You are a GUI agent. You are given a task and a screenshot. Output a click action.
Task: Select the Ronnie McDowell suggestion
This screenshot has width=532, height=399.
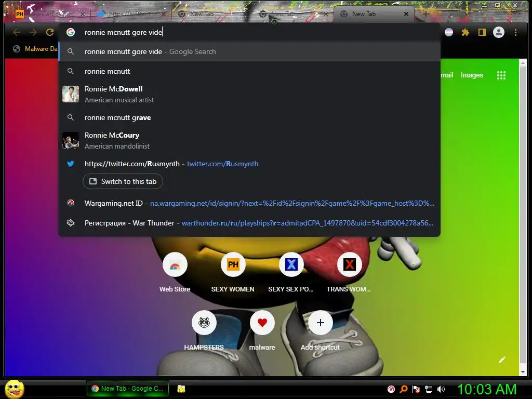[249, 94]
